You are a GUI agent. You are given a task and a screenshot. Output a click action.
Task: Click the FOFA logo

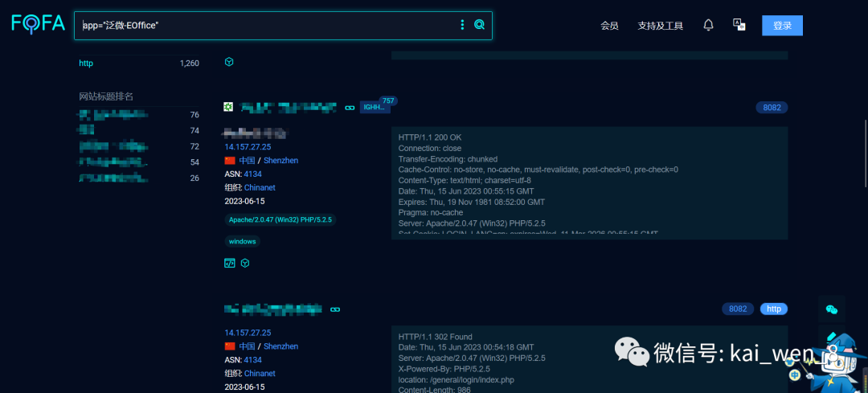38,24
